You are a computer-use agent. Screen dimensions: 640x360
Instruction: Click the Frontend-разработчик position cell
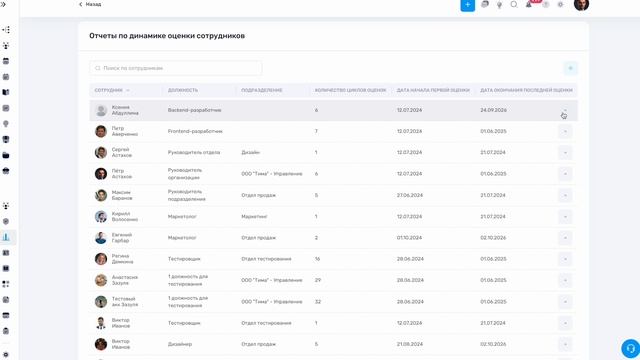click(195, 131)
